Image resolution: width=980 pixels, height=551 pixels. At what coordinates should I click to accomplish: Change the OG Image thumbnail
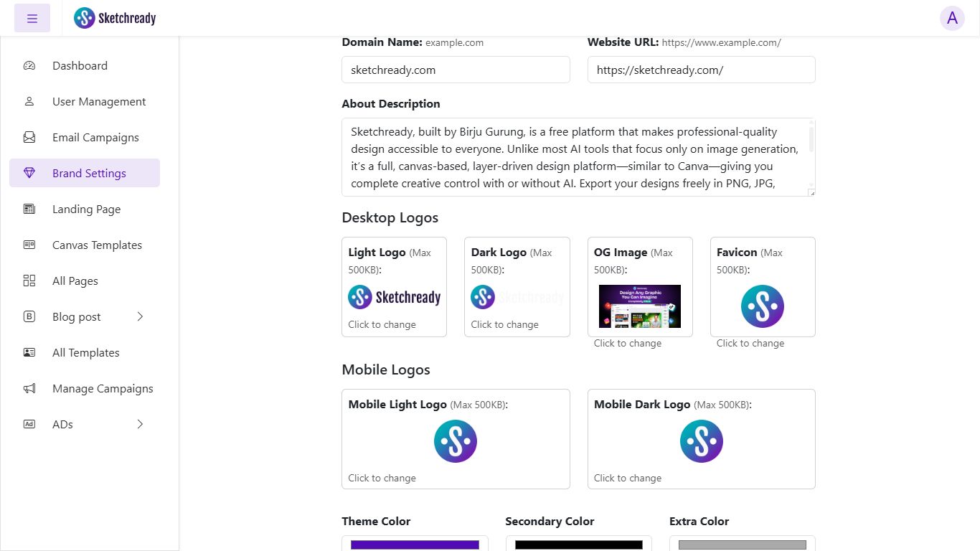pyautogui.click(x=639, y=306)
